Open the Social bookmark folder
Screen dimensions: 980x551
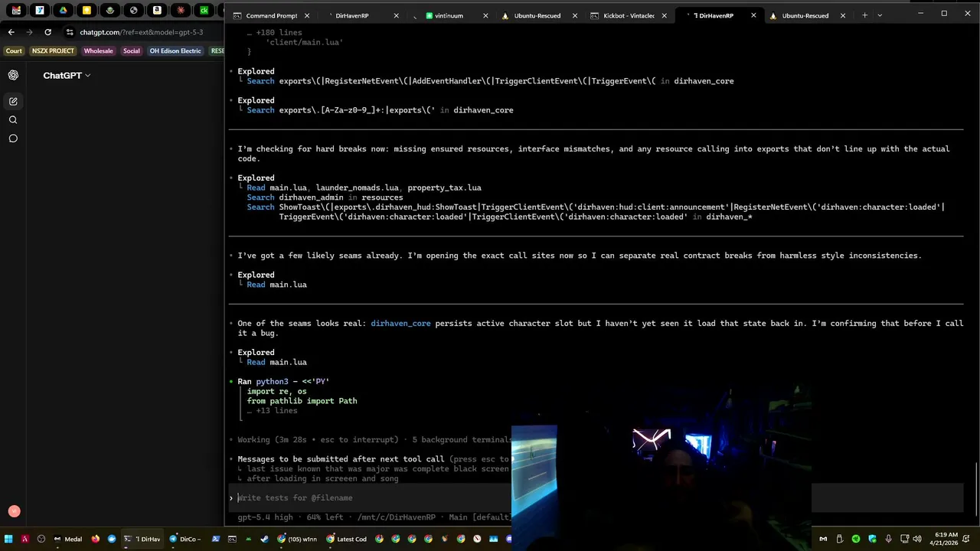click(x=132, y=51)
